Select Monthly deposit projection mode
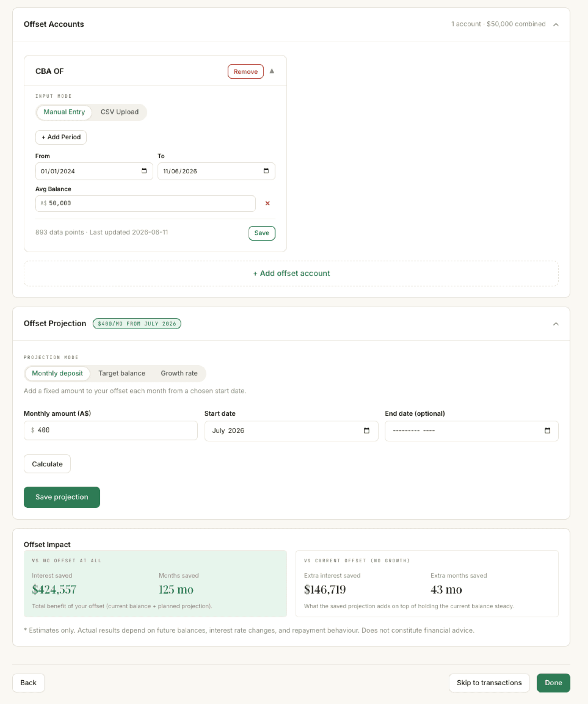This screenshot has width=588, height=704. 57,374
